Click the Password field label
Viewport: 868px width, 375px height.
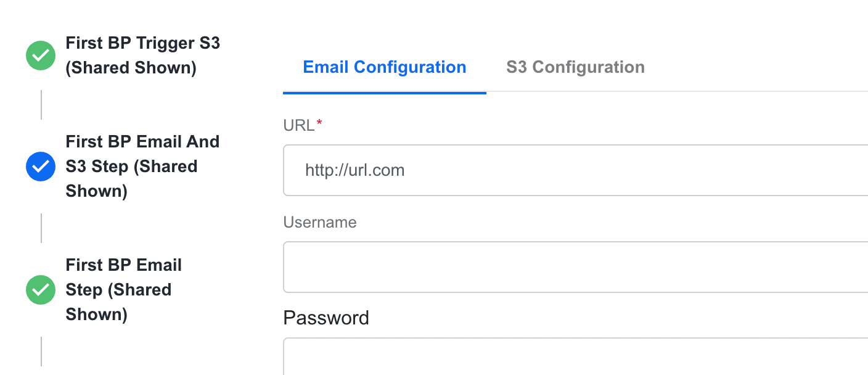[x=326, y=318]
